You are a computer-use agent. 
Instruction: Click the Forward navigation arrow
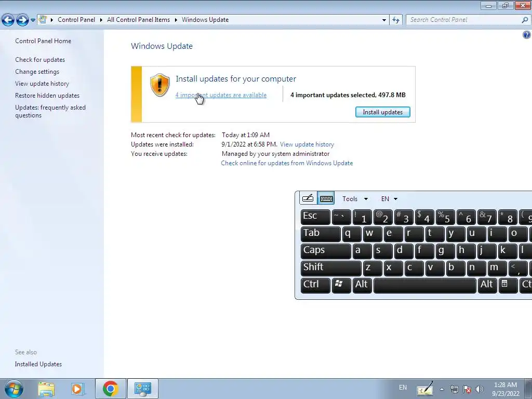[22, 20]
